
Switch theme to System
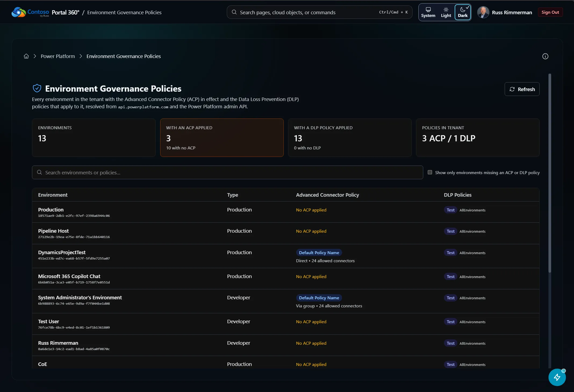(x=428, y=12)
